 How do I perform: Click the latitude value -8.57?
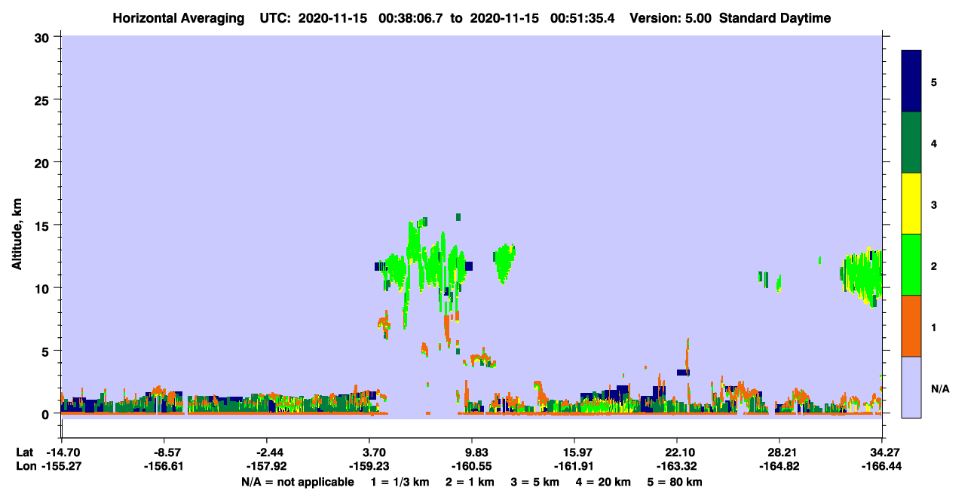pos(167,452)
